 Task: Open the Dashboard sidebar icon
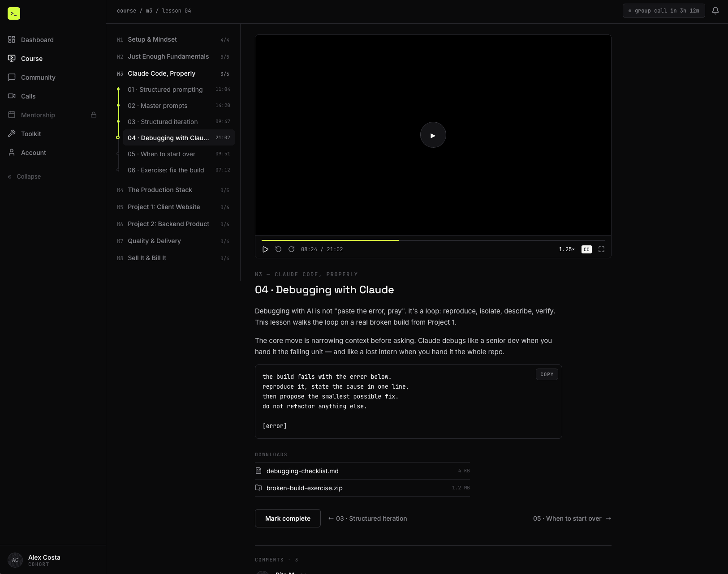point(12,39)
